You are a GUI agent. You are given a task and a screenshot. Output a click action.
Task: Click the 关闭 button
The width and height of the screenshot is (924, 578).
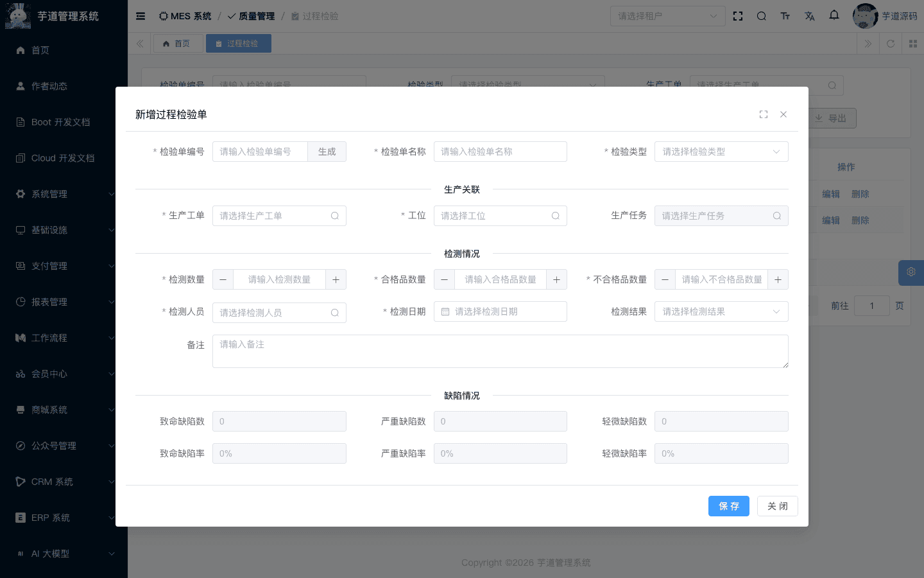777,506
